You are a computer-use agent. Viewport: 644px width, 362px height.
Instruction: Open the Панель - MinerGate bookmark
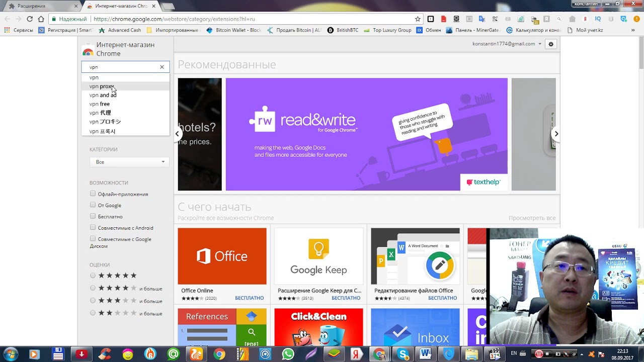[x=472, y=30]
